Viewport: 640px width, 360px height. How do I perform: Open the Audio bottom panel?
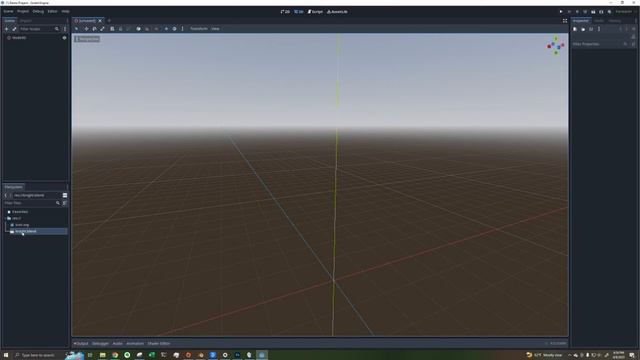[x=118, y=344]
